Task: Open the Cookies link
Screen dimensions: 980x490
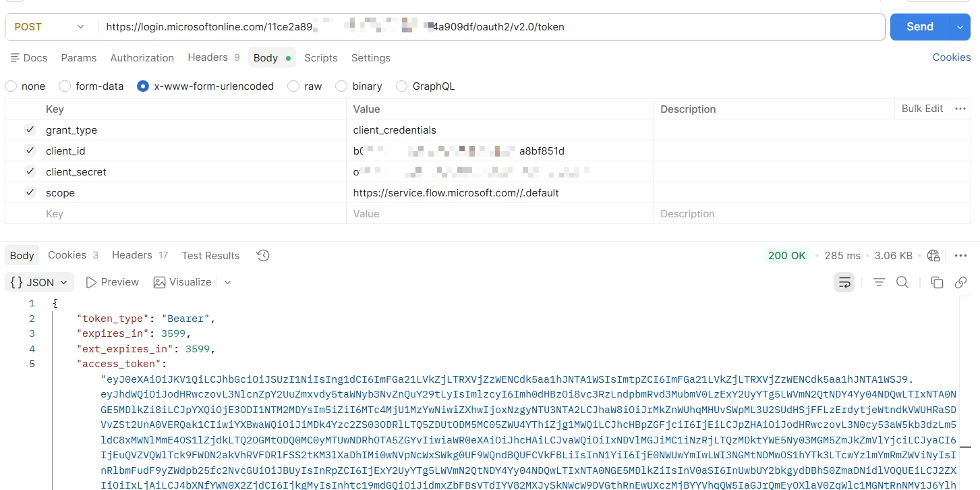Action: click(952, 57)
